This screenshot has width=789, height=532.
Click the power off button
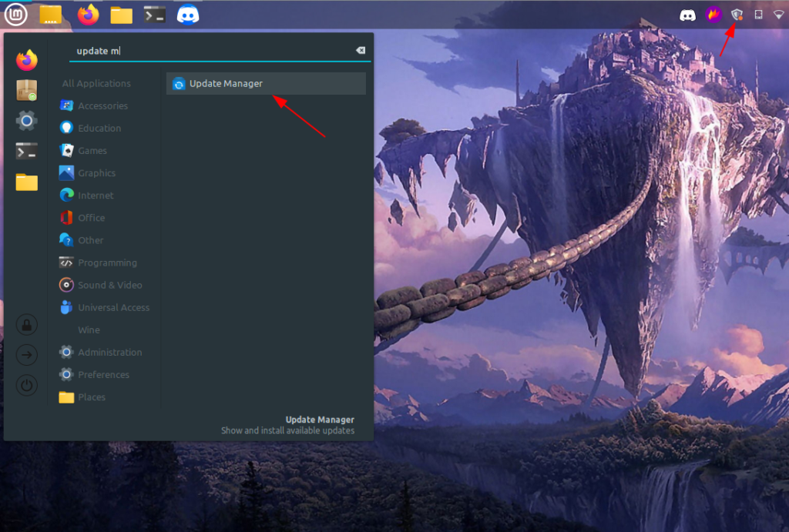pyautogui.click(x=27, y=386)
